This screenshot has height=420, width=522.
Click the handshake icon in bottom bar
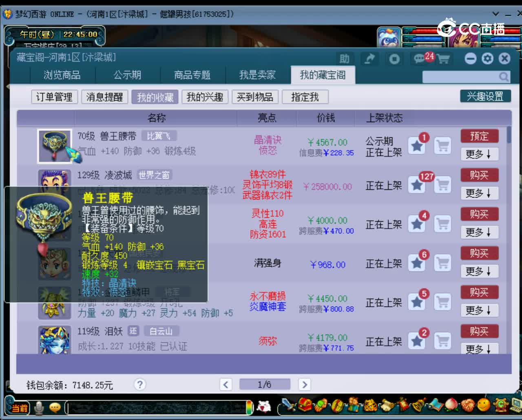[x=468, y=405]
